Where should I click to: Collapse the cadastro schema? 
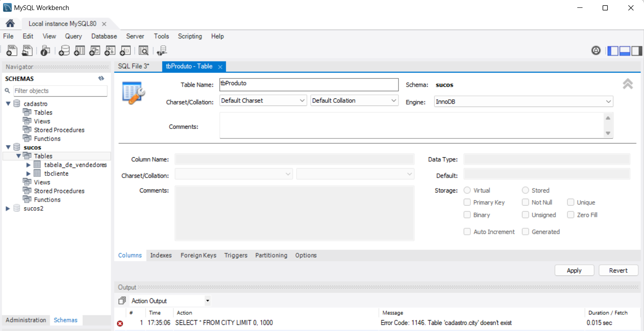8,104
